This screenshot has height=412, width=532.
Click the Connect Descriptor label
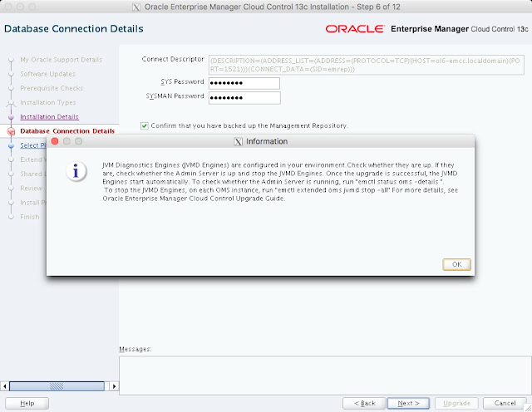click(x=173, y=59)
